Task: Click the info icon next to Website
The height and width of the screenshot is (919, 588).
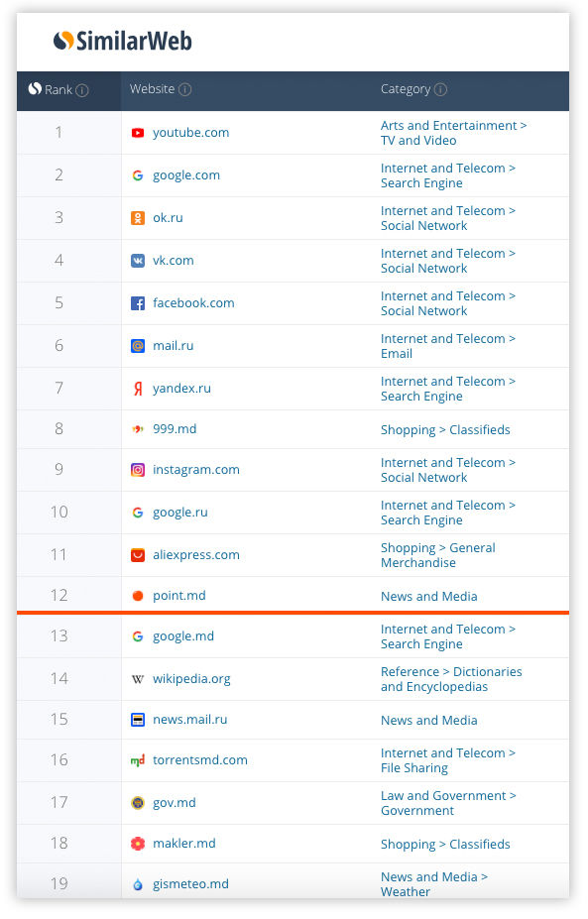Action: pos(185,89)
